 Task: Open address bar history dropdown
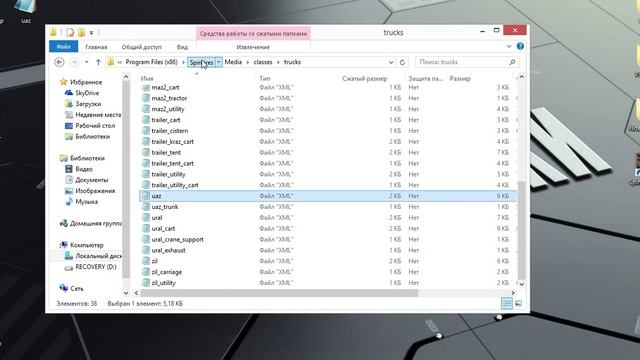391,62
